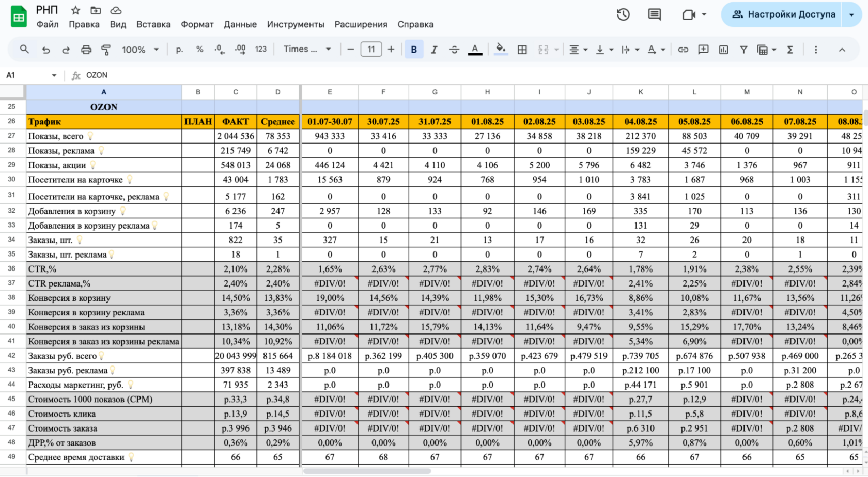The image size is (868, 477).
Task: Open the functions sigma icon
Action: coord(790,50)
